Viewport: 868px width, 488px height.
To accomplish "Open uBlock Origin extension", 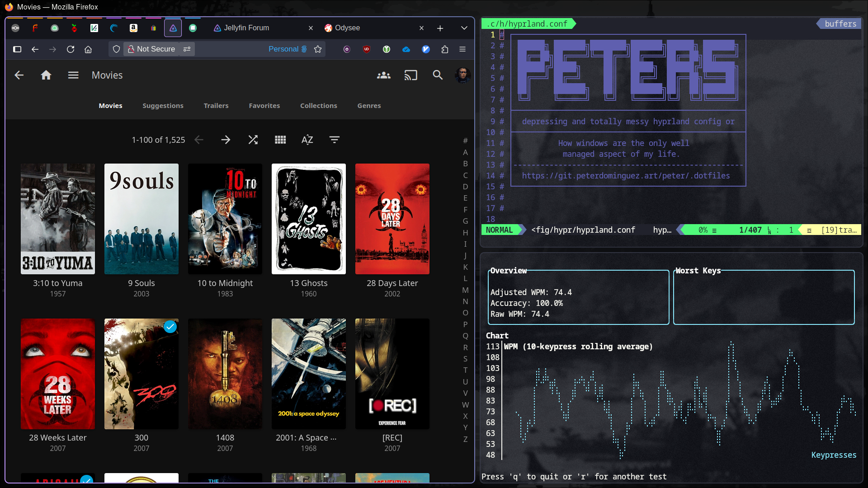I will click(x=367, y=49).
